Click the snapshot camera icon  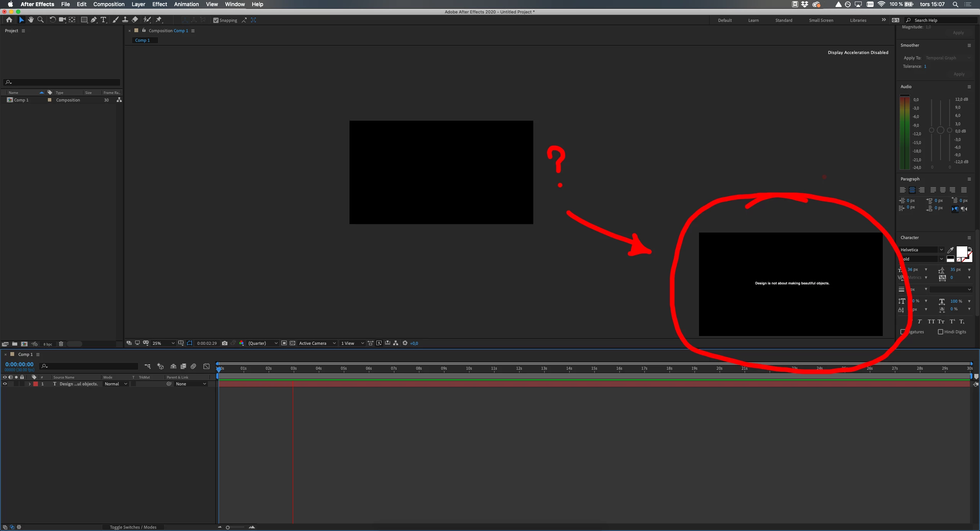(225, 343)
